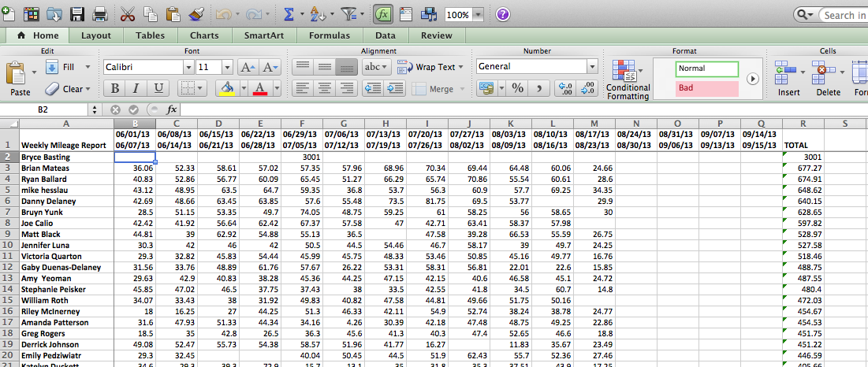Apply filter with funnel icon
868x367 pixels.
pyautogui.click(x=348, y=14)
